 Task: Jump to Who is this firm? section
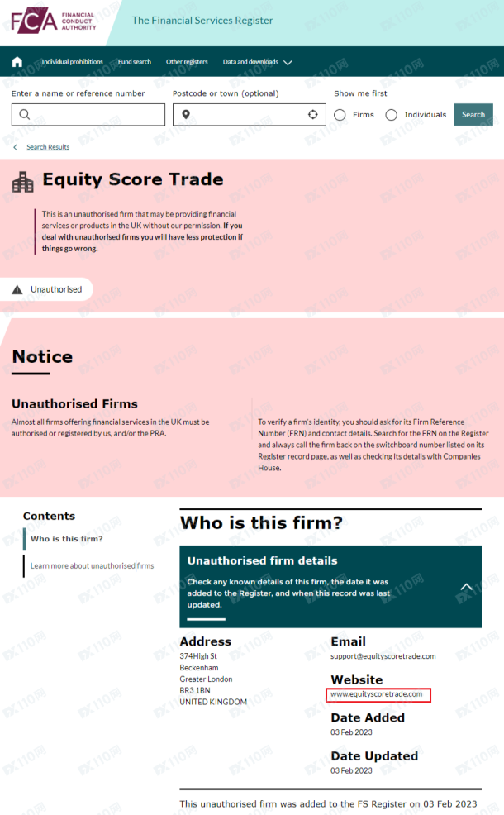[x=66, y=539]
